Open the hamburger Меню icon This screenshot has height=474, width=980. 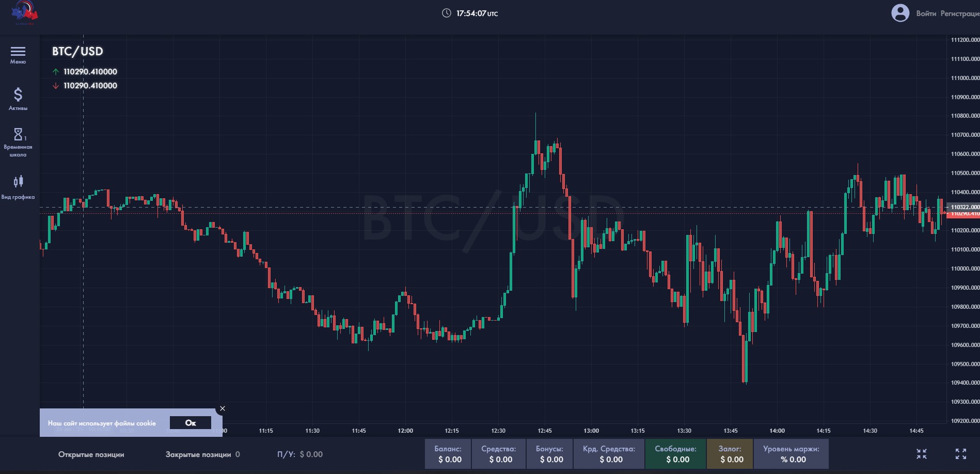tap(18, 51)
